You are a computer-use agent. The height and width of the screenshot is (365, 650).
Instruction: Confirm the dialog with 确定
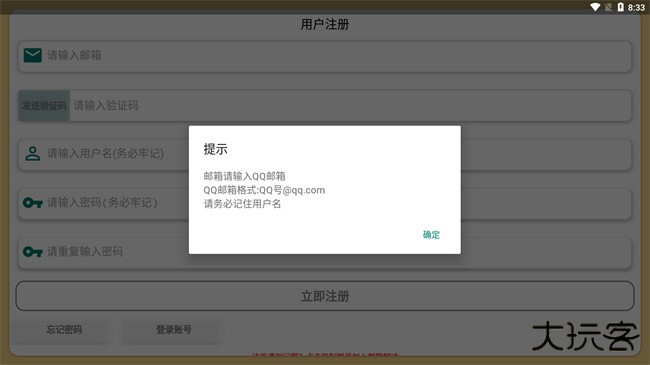[431, 235]
